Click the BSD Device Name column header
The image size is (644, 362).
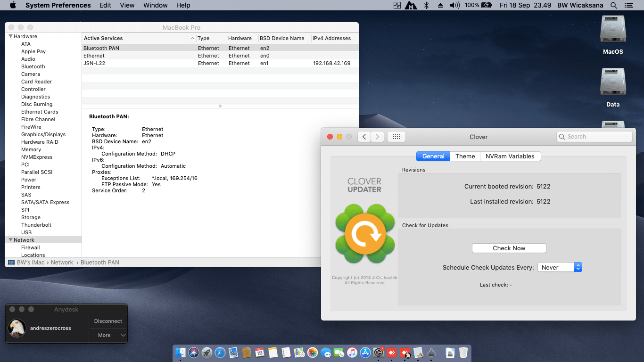coord(282,38)
